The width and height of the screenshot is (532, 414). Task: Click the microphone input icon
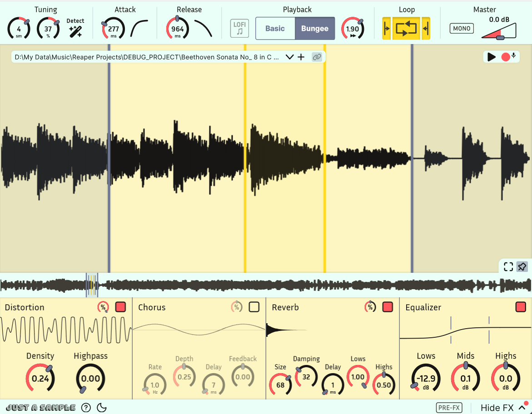coord(514,55)
